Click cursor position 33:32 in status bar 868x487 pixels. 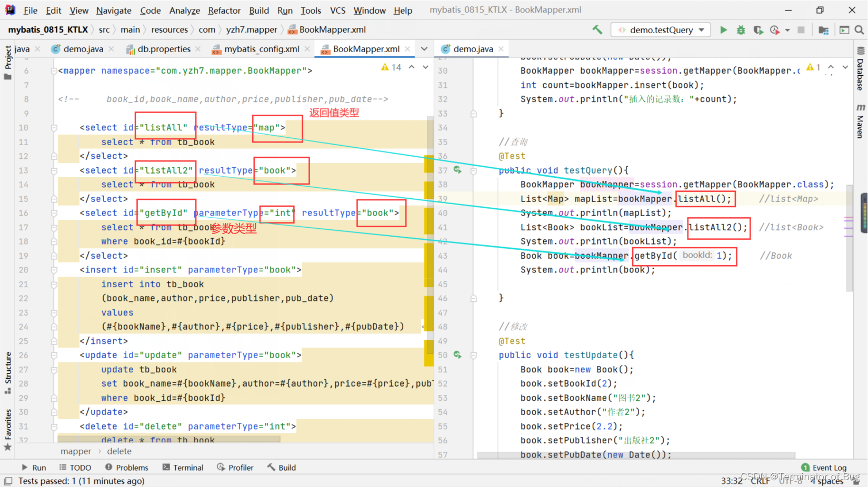(732, 481)
